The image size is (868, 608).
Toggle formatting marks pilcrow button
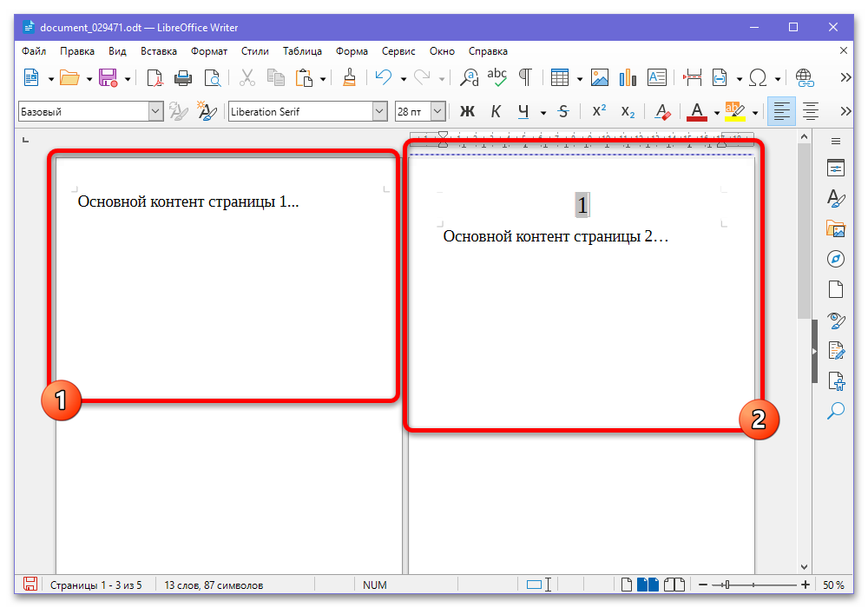click(525, 78)
